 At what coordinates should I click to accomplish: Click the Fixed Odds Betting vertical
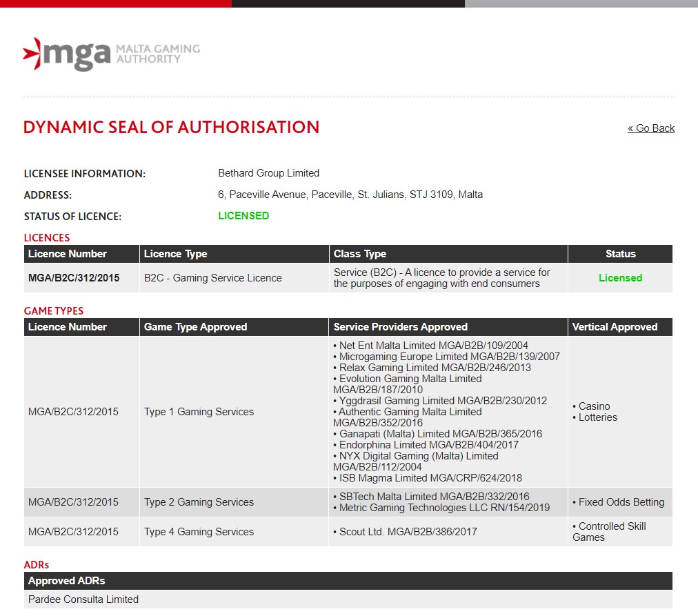point(619,502)
